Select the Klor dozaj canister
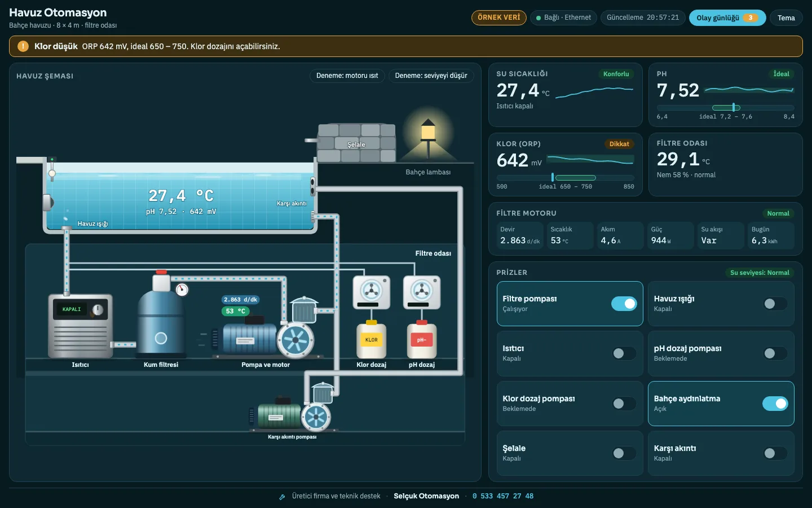 point(371,339)
